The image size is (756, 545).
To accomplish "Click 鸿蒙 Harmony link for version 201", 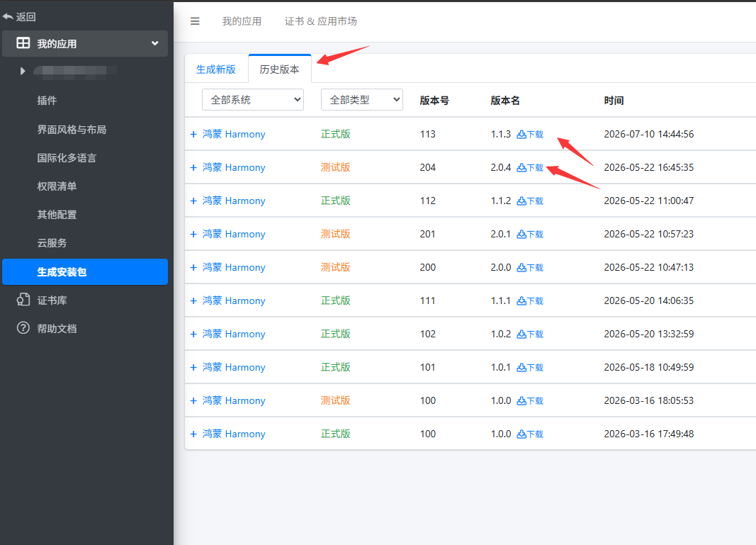I will pyautogui.click(x=234, y=234).
